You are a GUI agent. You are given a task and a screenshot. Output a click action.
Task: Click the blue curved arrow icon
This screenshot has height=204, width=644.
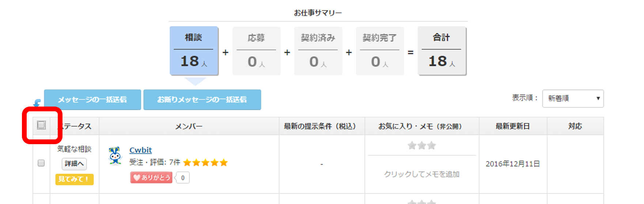[x=37, y=103]
